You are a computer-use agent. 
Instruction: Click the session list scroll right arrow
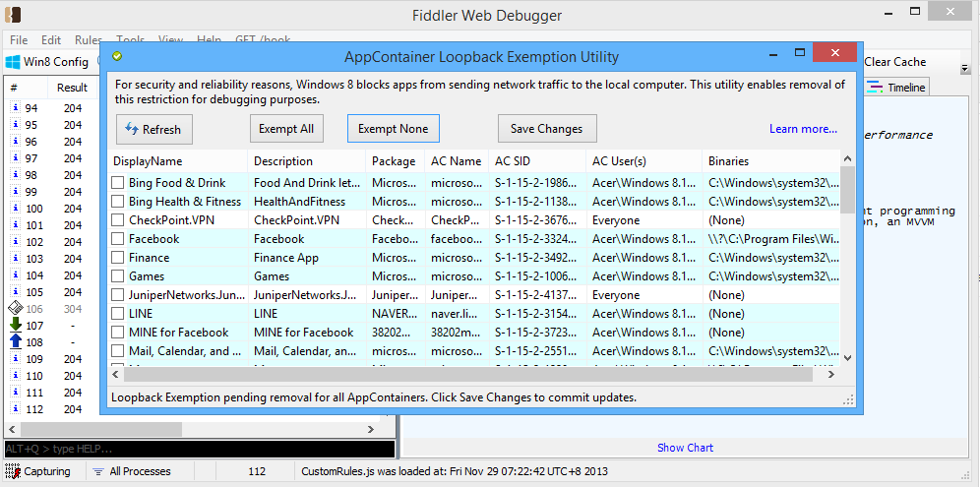371,430
